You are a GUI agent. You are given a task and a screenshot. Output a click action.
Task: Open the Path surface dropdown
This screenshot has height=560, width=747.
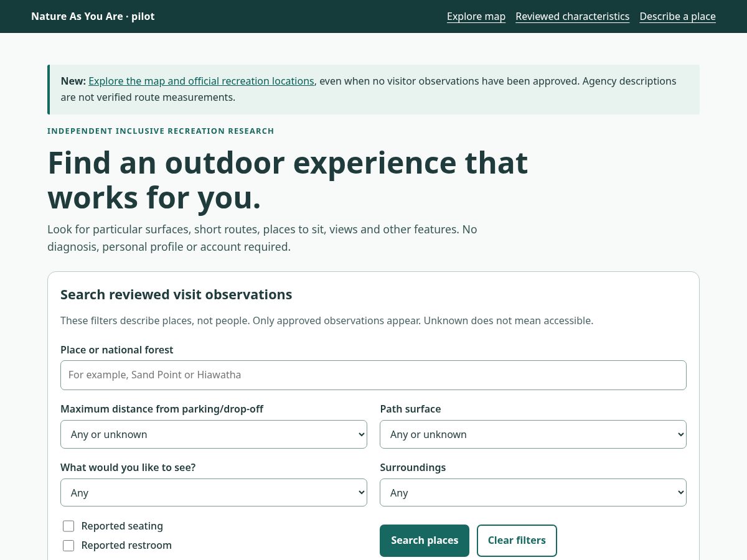pyautogui.click(x=533, y=434)
